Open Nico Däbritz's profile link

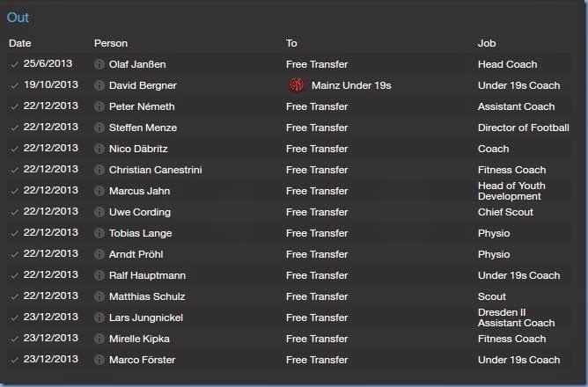pos(139,149)
